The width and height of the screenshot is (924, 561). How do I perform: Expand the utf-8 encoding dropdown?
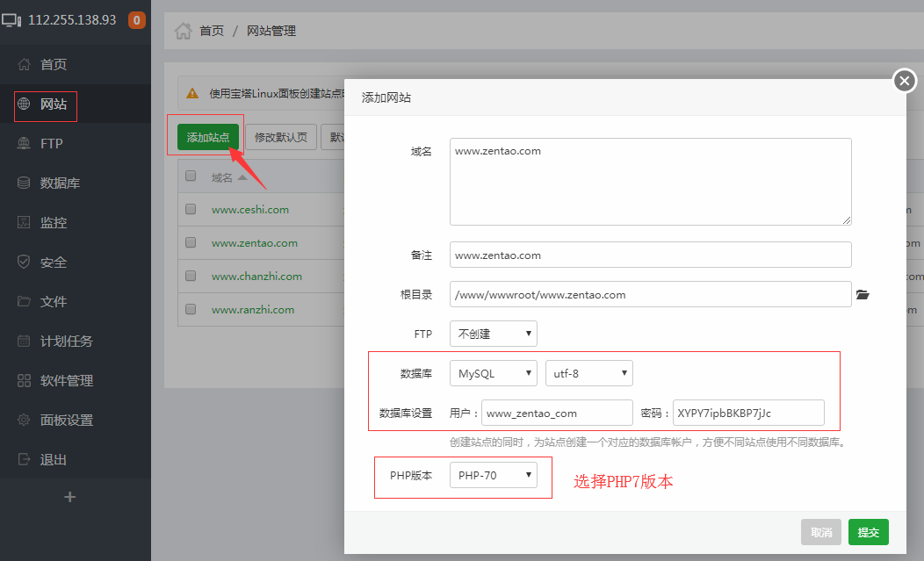click(x=588, y=373)
